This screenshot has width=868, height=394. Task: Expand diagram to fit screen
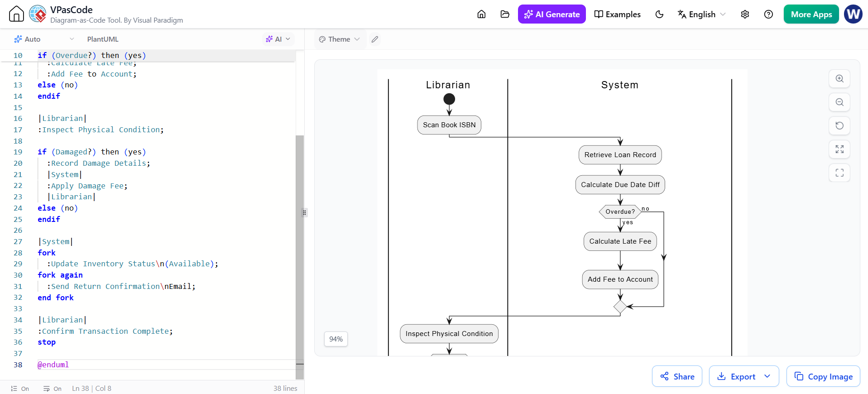point(839,149)
